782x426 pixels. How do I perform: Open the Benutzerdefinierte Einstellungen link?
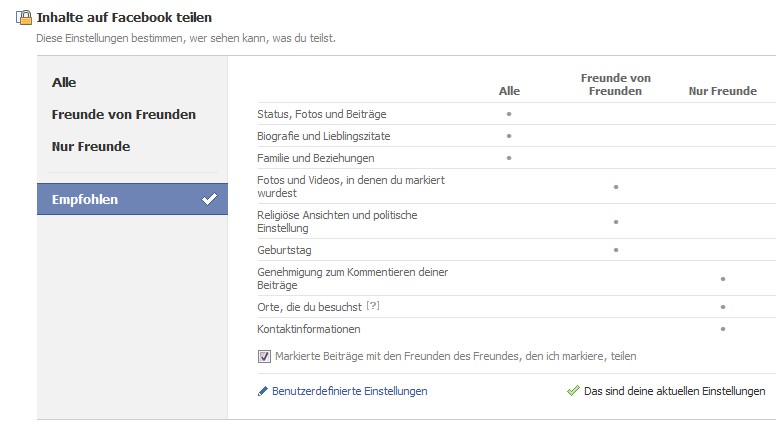point(349,391)
